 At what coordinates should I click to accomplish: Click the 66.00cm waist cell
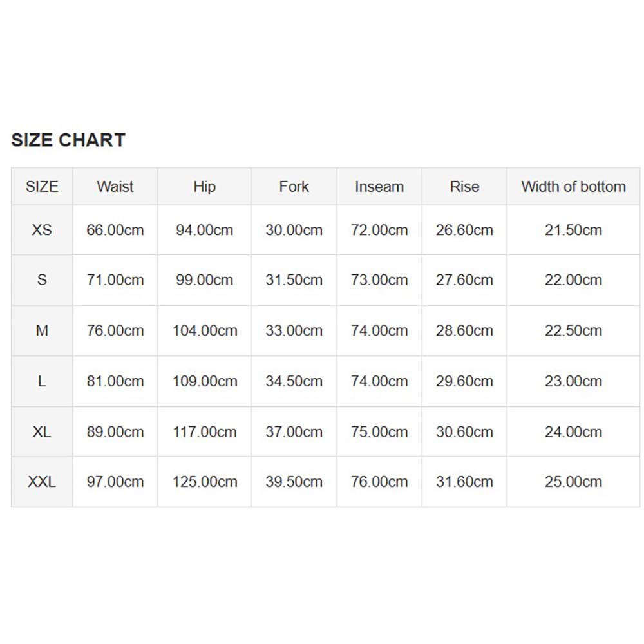pos(115,230)
